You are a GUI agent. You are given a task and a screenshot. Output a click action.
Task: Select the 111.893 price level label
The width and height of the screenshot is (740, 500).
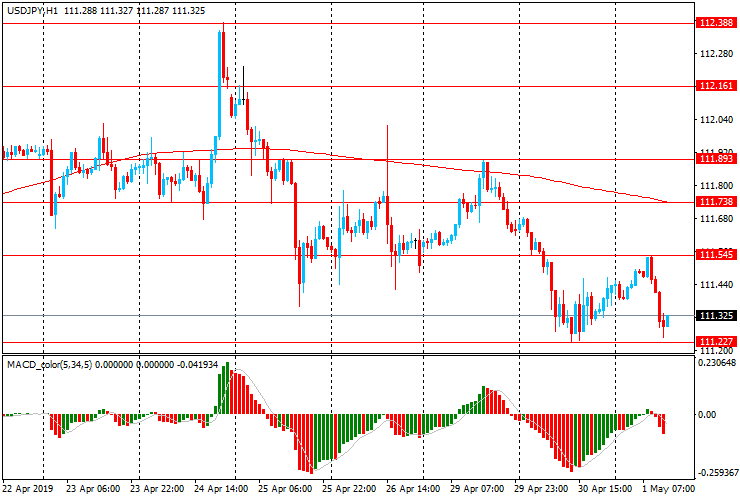point(716,159)
